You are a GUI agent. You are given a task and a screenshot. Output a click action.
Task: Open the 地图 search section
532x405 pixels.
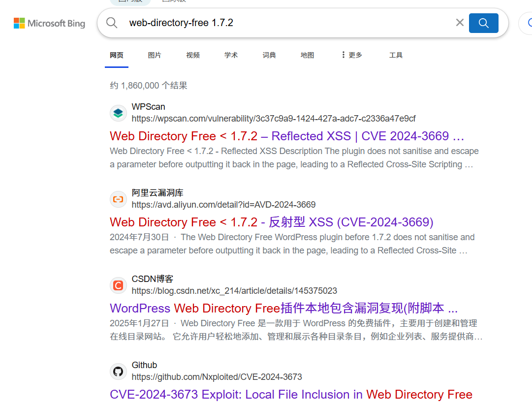(x=307, y=55)
